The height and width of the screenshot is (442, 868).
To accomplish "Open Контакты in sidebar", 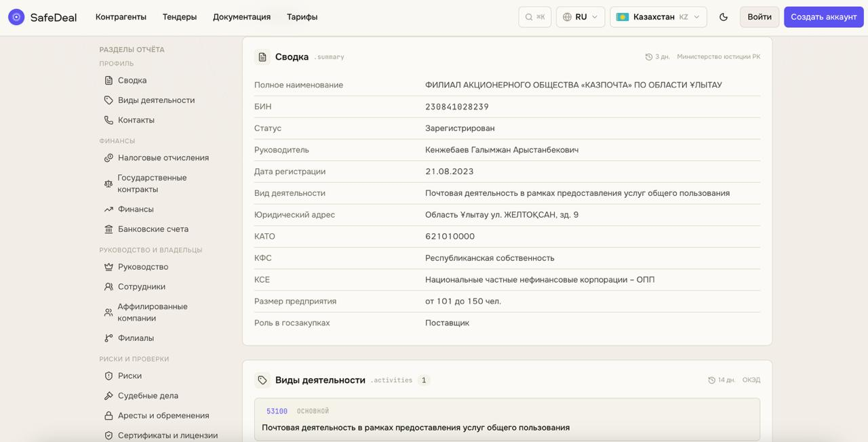I will click(x=136, y=120).
